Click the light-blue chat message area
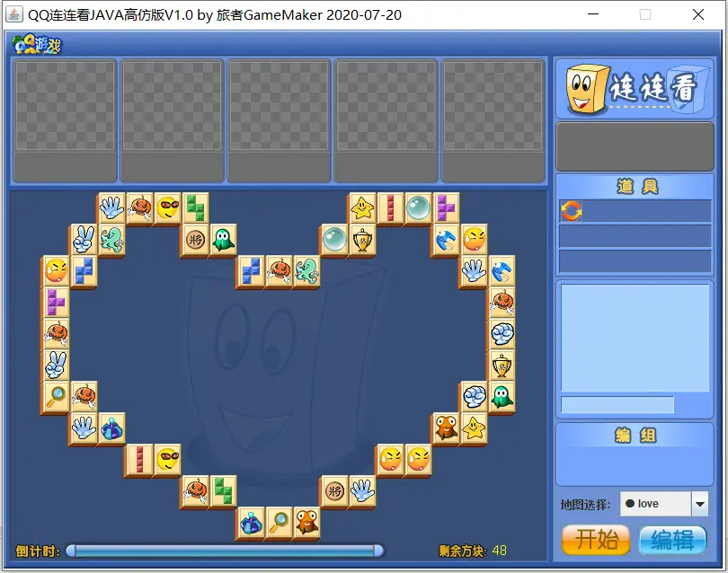Image resolution: width=728 pixels, height=573 pixels. [x=635, y=338]
